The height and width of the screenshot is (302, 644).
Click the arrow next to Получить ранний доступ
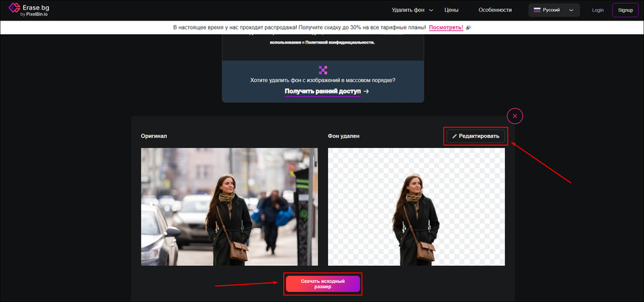(366, 91)
